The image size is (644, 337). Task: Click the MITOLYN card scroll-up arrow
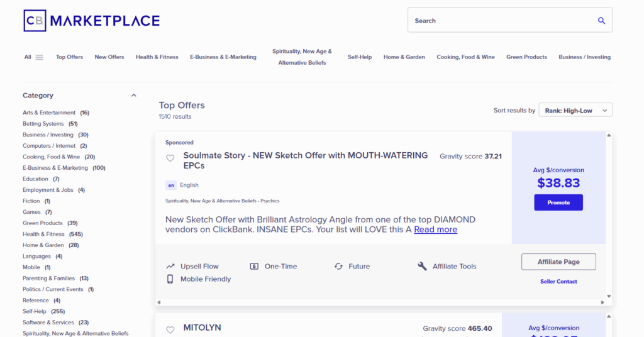pos(609,316)
